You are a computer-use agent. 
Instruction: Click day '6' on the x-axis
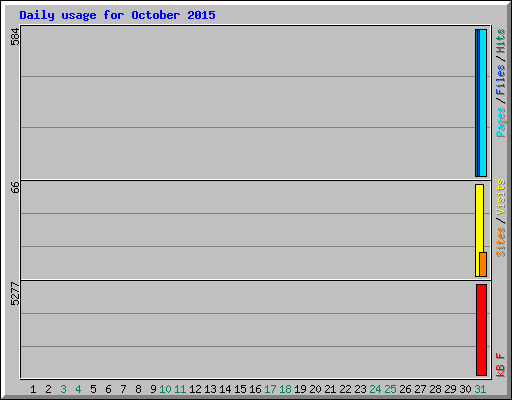108,389
